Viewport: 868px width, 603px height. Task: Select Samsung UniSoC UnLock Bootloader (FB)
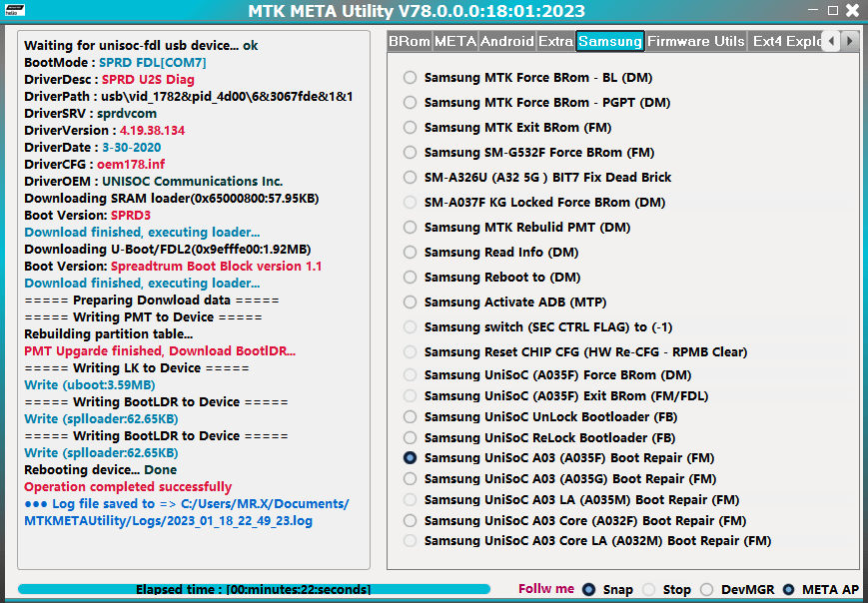[410, 416]
